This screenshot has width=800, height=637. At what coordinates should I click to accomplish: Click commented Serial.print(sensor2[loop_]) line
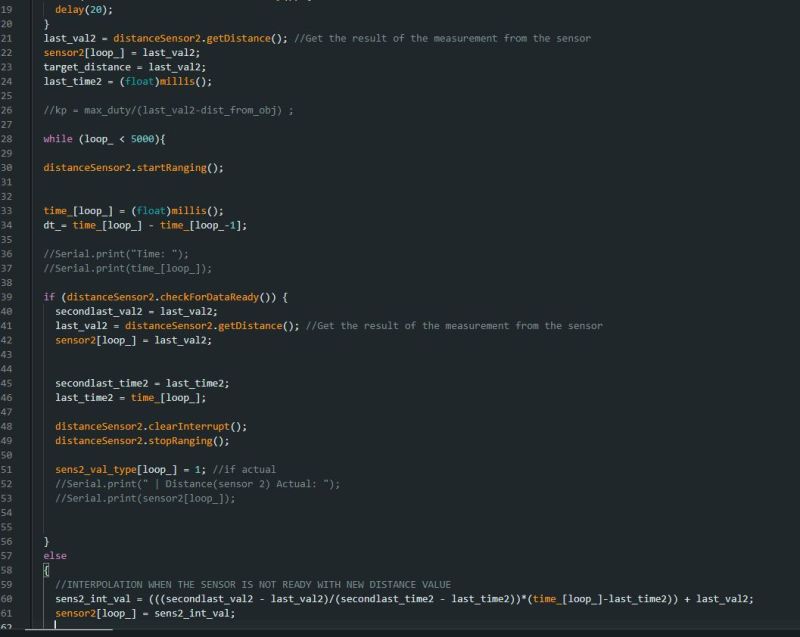(x=145, y=498)
